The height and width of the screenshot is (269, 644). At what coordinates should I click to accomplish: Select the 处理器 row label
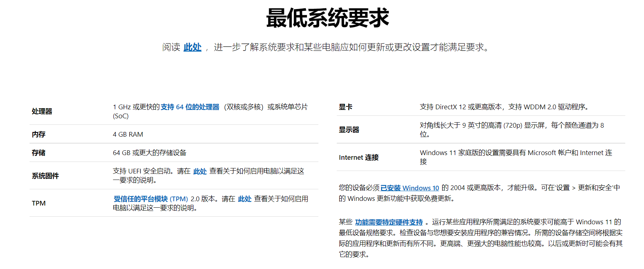42,111
